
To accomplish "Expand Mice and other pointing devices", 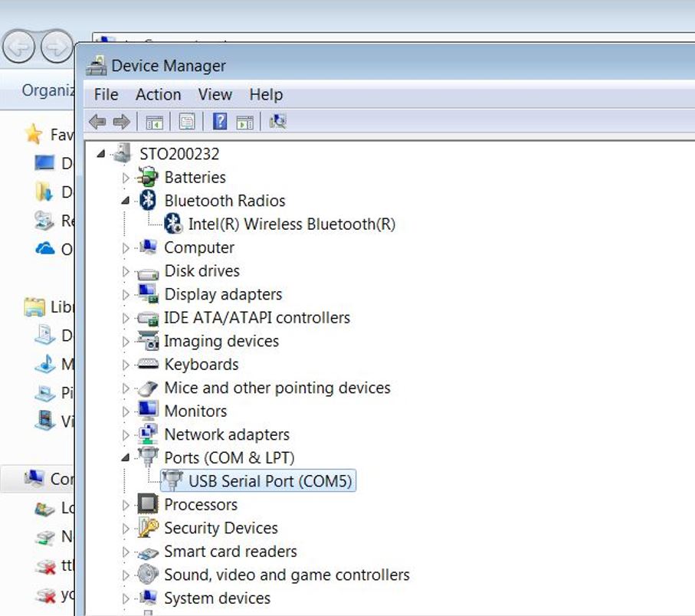I will (126, 388).
